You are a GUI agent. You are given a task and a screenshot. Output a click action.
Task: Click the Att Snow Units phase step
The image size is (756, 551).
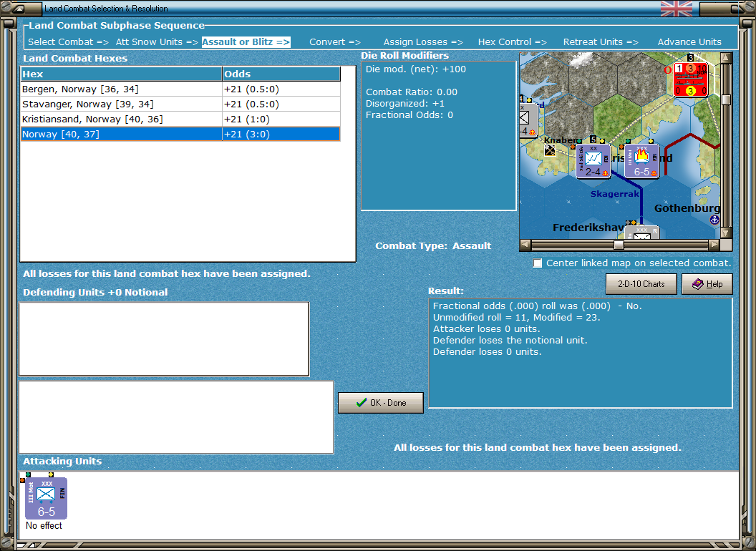point(157,42)
